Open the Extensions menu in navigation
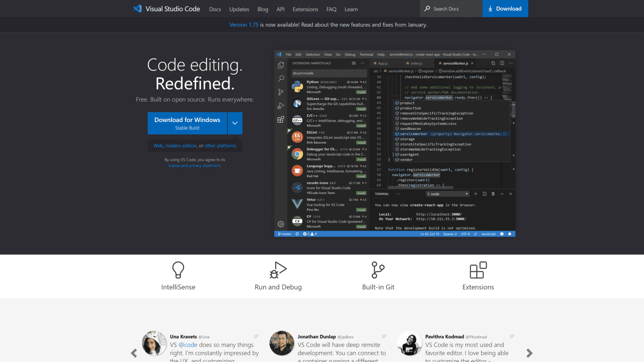This screenshot has width=644, height=362. tap(305, 9)
